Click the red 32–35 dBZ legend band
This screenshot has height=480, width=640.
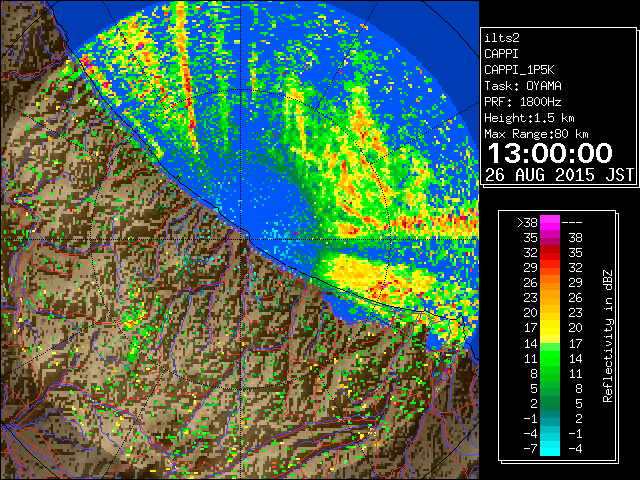[550, 253]
